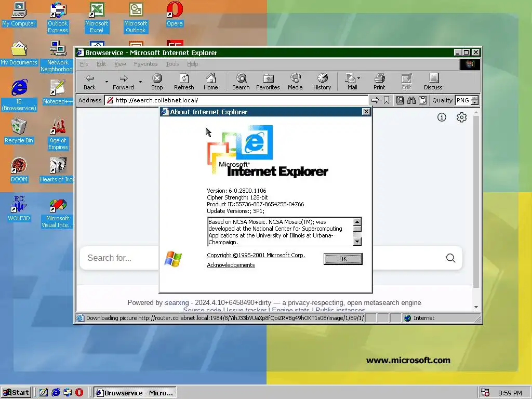
Task: Click the Forward toolbar button
Action: [x=123, y=82]
